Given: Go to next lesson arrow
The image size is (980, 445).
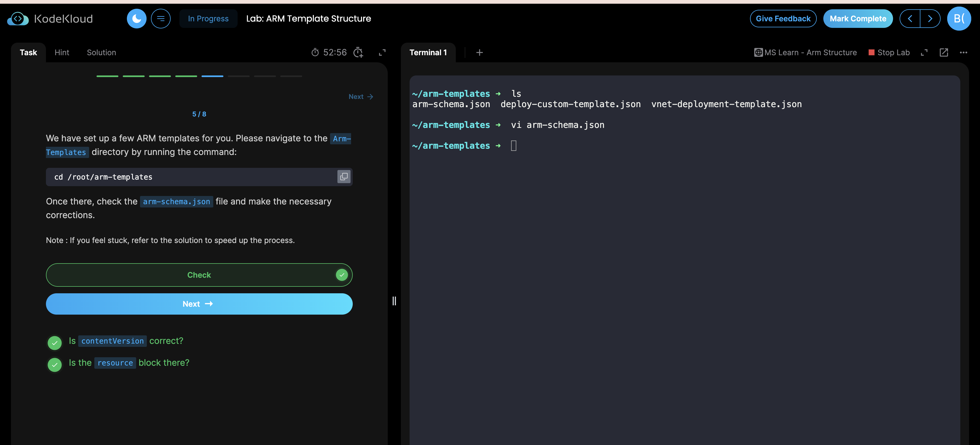Looking at the screenshot, I should pyautogui.click(x=930, y=19).
